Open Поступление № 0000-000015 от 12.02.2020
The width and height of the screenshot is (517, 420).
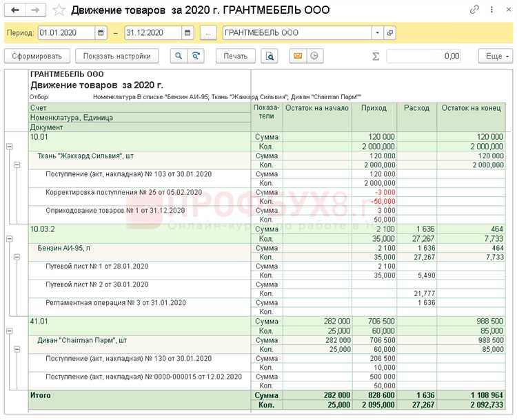(144, 377)
